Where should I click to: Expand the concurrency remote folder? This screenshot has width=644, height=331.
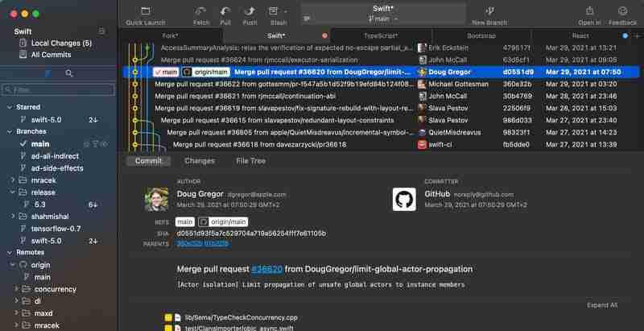(x=16, y=289)
